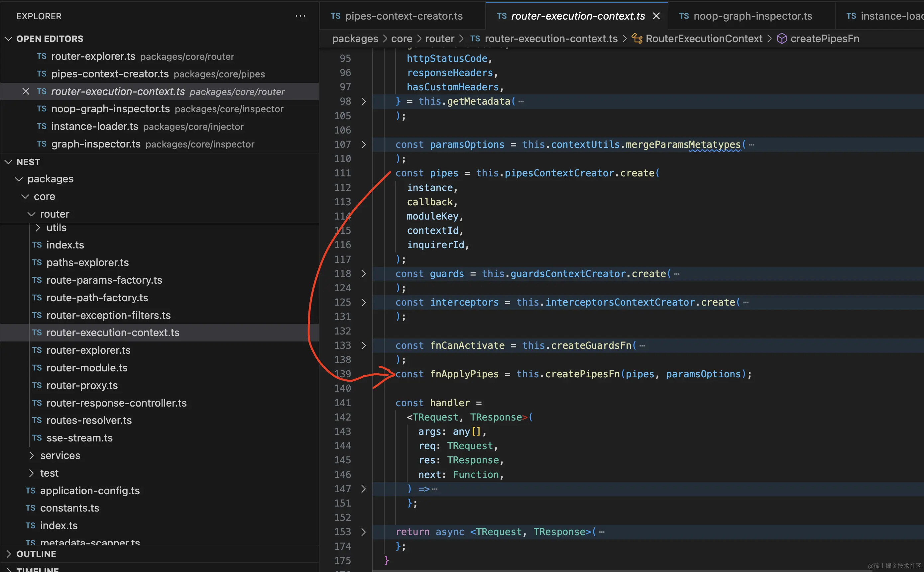924x572 pixels.
Task: Click TS icon beside sse-stream.ts
Action: pos(37,438)
